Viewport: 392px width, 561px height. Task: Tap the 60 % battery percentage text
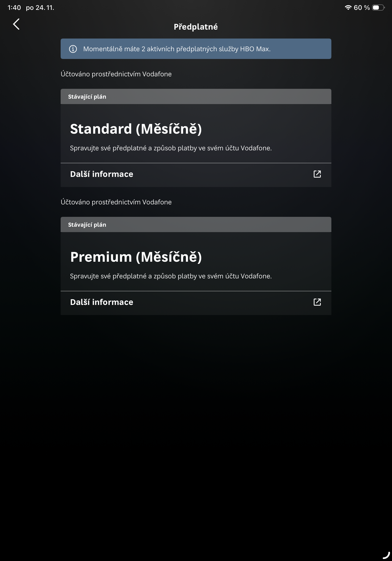pos(362,8)
